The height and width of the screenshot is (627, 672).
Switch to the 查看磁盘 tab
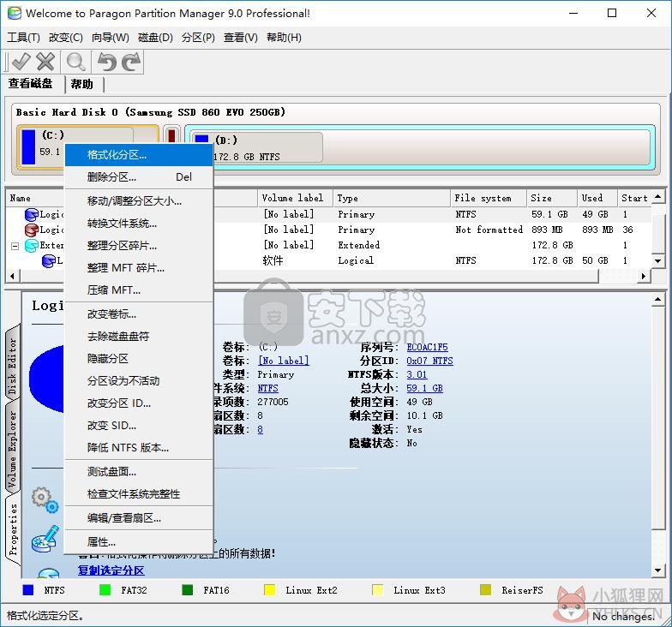tap(31, 83)
